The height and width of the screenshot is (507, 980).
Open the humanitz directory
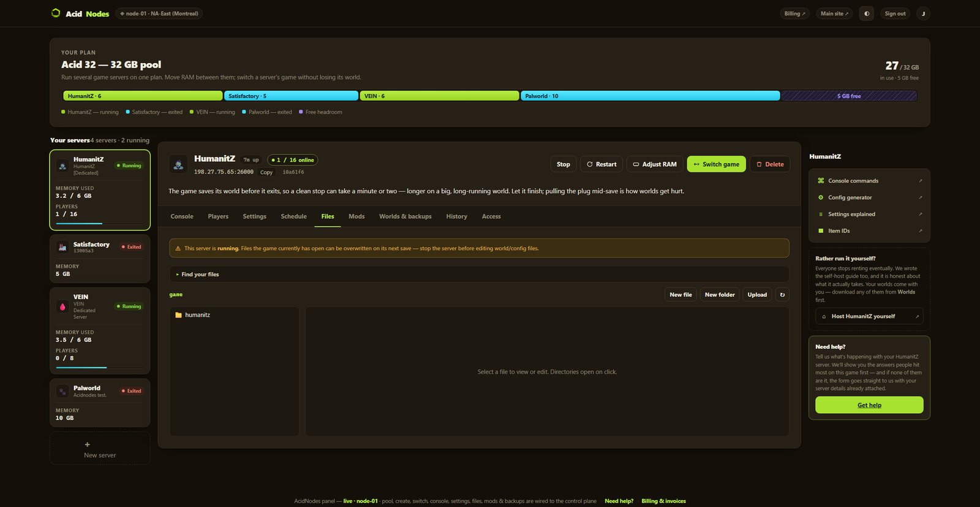234,315
